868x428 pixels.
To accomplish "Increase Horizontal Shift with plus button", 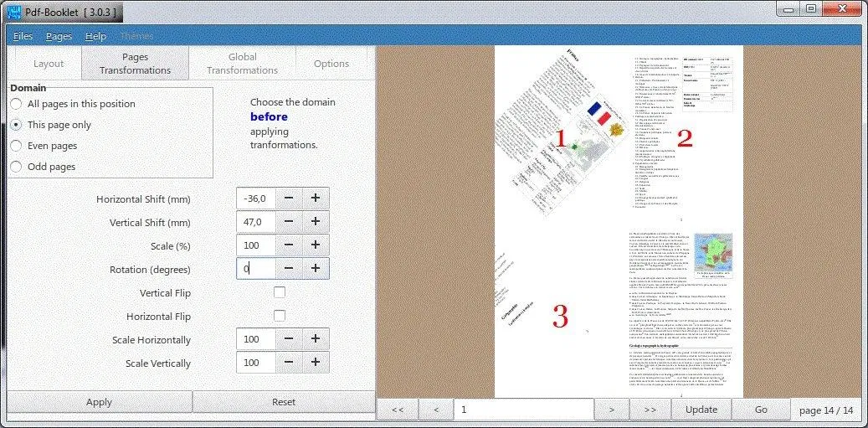I will pyautogui.click(x=316, y=199).
